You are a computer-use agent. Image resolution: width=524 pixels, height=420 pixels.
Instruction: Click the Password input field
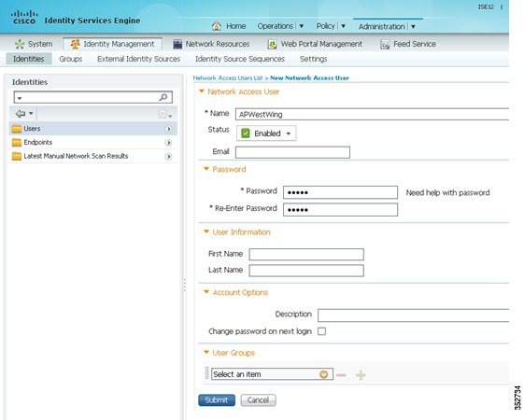coord(340,192)
